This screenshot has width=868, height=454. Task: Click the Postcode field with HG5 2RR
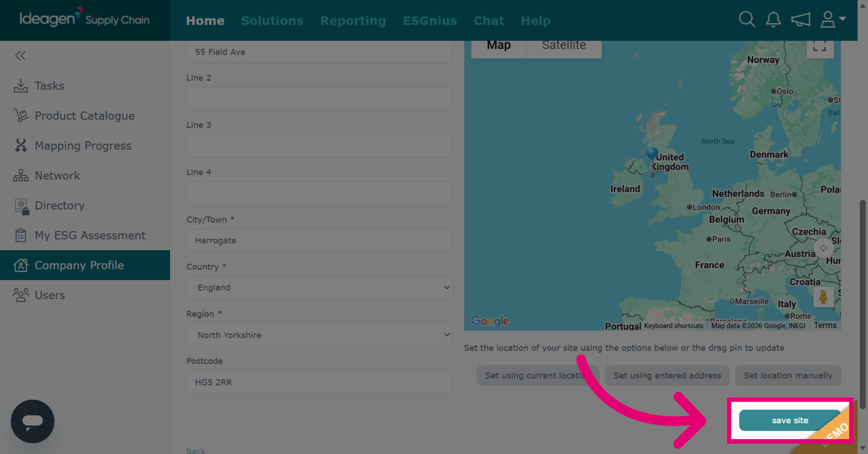point(320,382)
